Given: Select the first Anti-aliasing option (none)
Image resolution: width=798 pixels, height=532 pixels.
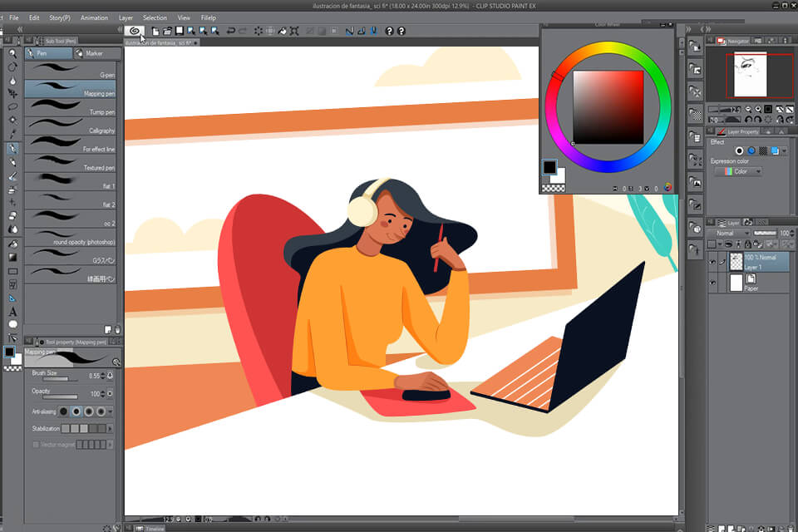Looking at the screenshot, I should click(64, 411).
